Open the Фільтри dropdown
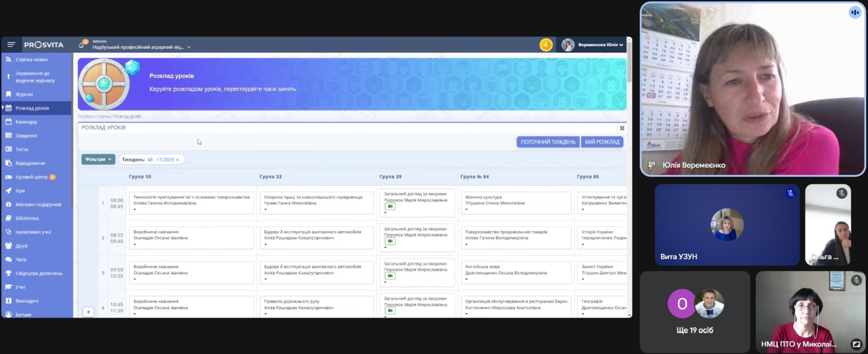The width and height of the screenshot is (868, 354). [x=98, y=159]
